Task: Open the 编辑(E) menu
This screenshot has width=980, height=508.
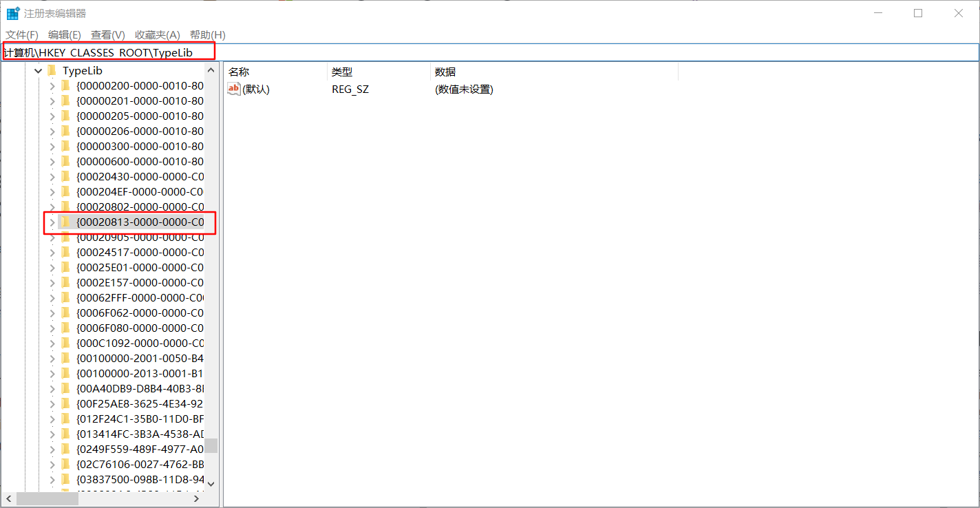Action: click(x=65, y=34)
